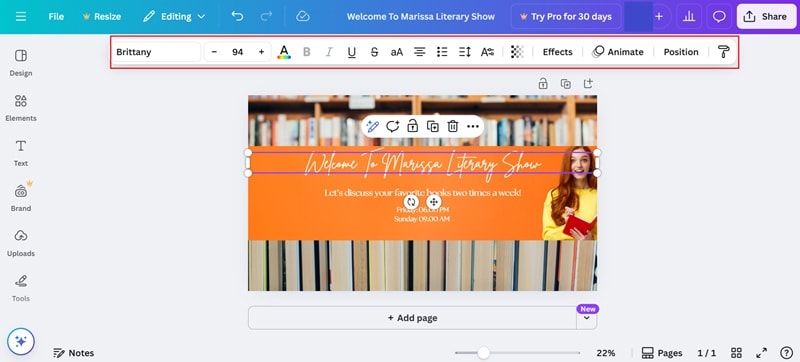Open Magic Write in floating toolbar
The height and width of the screenshot is (362, 800).
point(372,126)
